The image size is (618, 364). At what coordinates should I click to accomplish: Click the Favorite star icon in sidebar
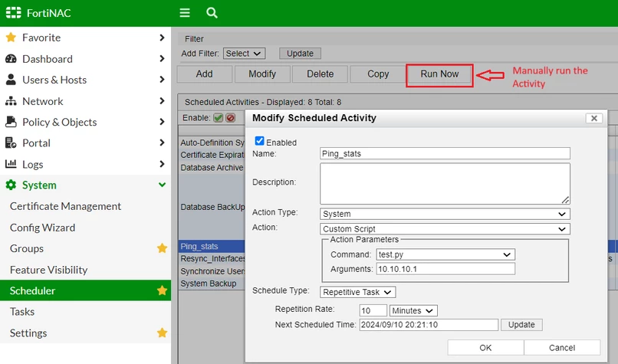click(11, 38)
